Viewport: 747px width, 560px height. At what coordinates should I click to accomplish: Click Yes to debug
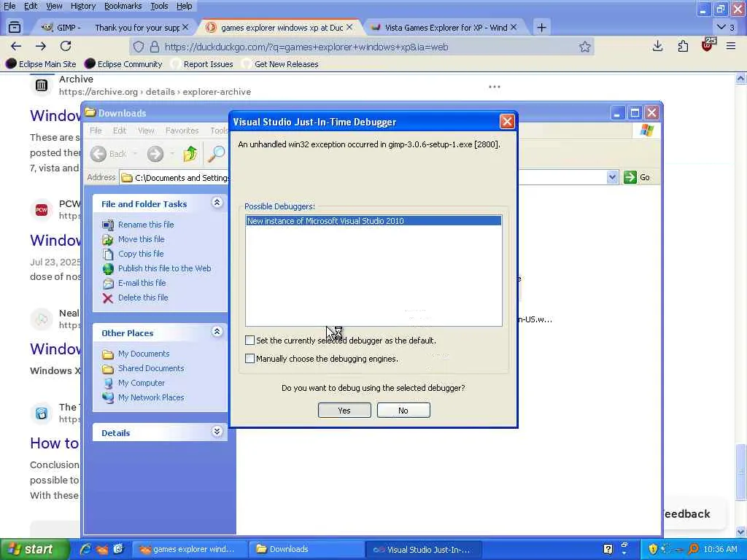[x=344, y=411]
